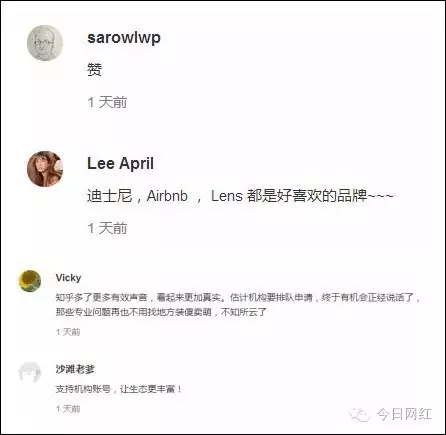Open the Lee April username link
446x435 pixels.
point(120,164)
